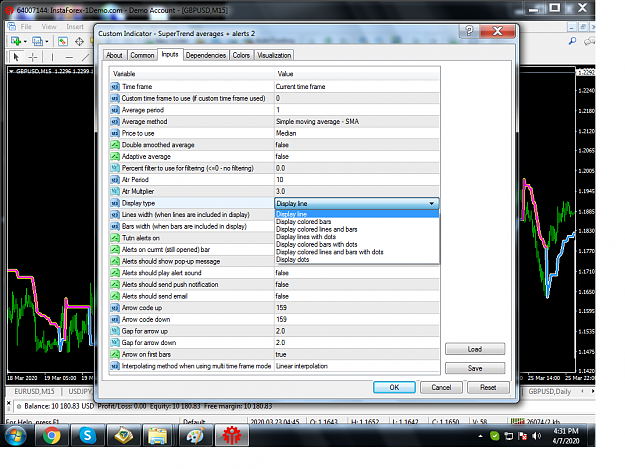625x469 pixels.
Task: Click the InstaForex terminal taskbar icon
Action: point(232,435)
